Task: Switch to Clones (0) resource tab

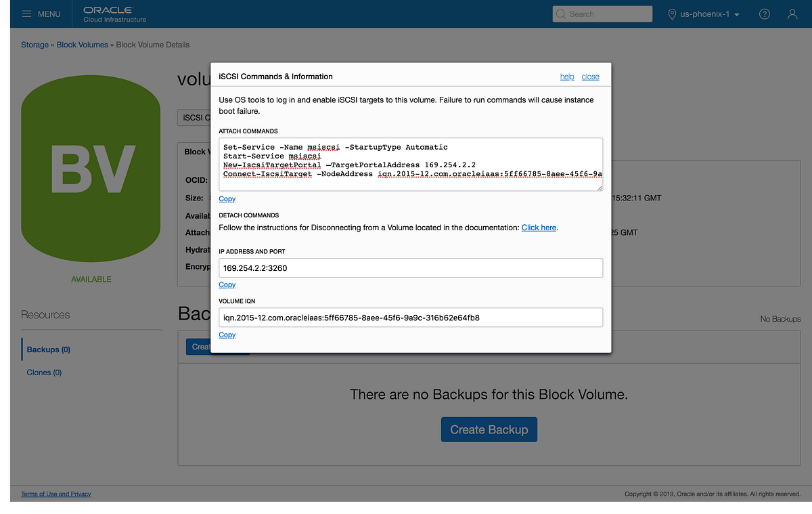Action: pyautogui.click(x=43, y=372)
